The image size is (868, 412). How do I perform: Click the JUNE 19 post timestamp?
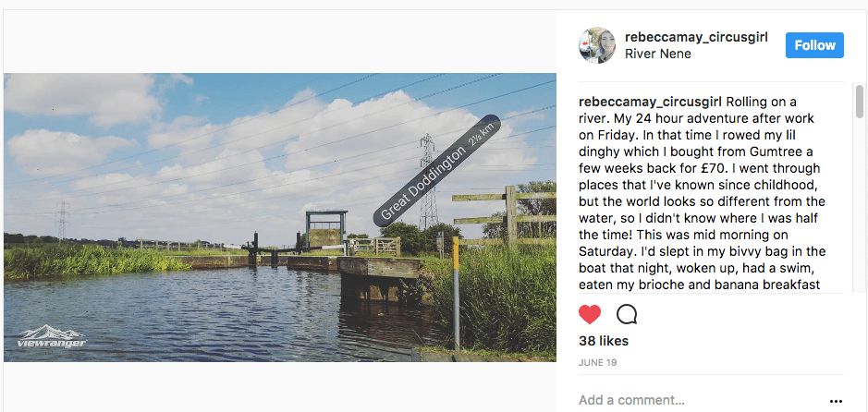pyautogui.click(x=597, y=362)
